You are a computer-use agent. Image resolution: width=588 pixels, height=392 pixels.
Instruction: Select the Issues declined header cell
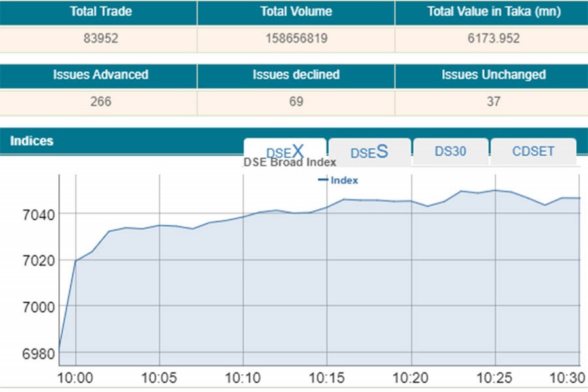[296, 74]
